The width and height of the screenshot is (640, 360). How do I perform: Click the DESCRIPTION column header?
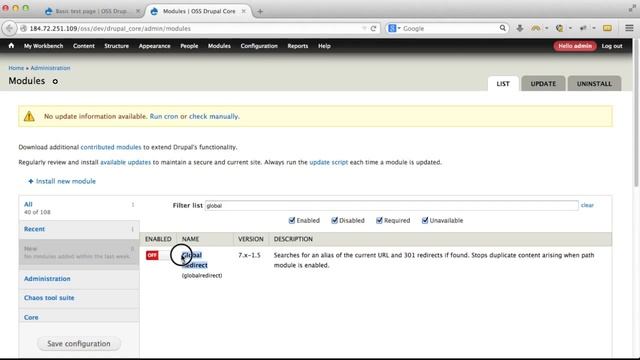tap(293, 239)
